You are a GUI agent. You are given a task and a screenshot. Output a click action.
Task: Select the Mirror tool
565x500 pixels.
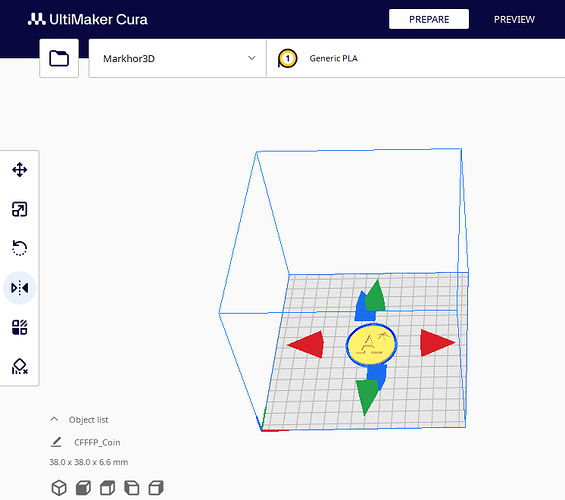19,288
